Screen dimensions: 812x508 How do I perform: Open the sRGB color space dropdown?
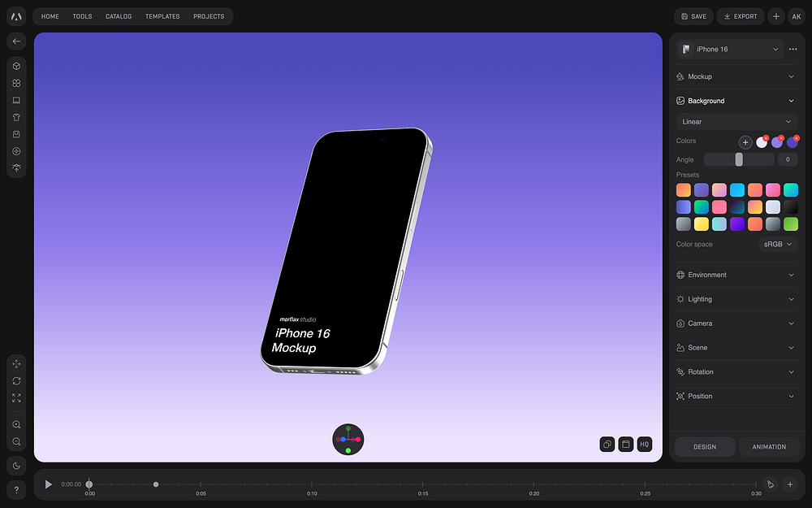(x=779, y=244)
